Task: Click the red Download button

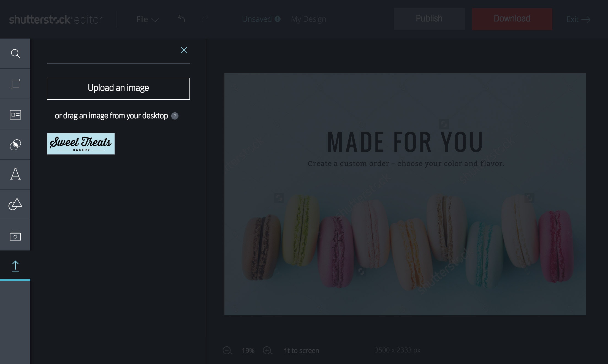Action: (512, 19)
